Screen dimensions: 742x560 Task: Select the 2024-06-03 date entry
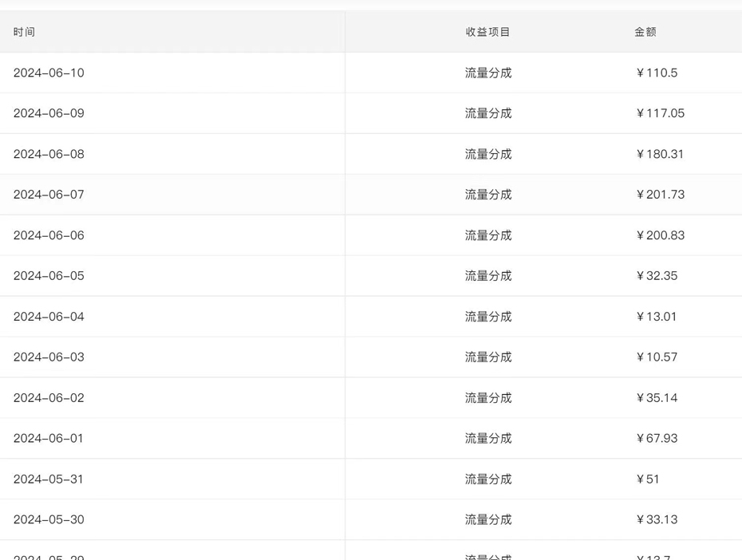[x=49, y=357]
